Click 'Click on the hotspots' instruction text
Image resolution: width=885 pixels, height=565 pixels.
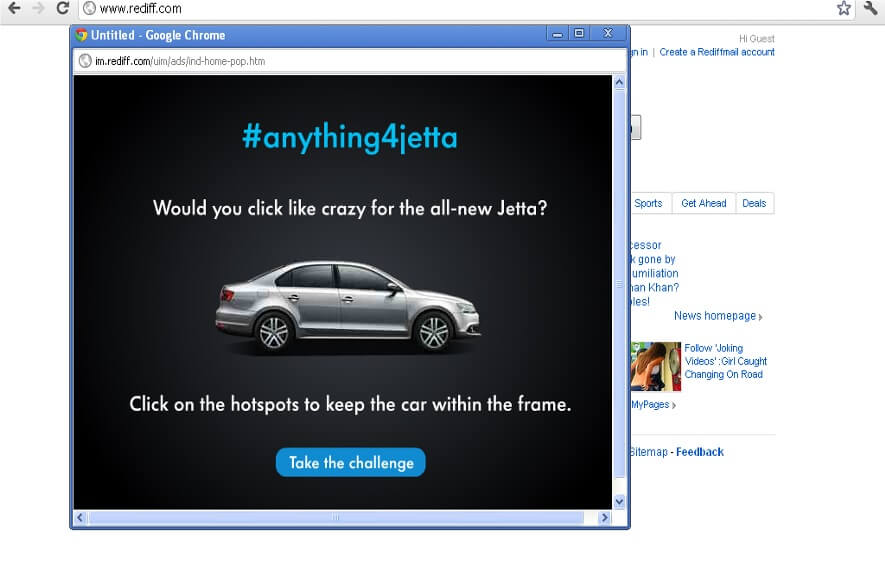coord(350,404)
